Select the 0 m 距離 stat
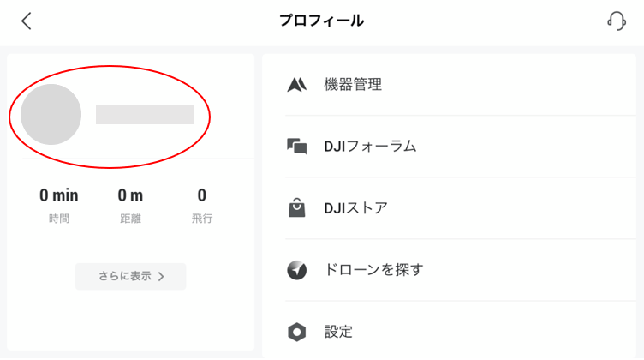The height and width of the screenshot is (360, 644). point(131,206)
